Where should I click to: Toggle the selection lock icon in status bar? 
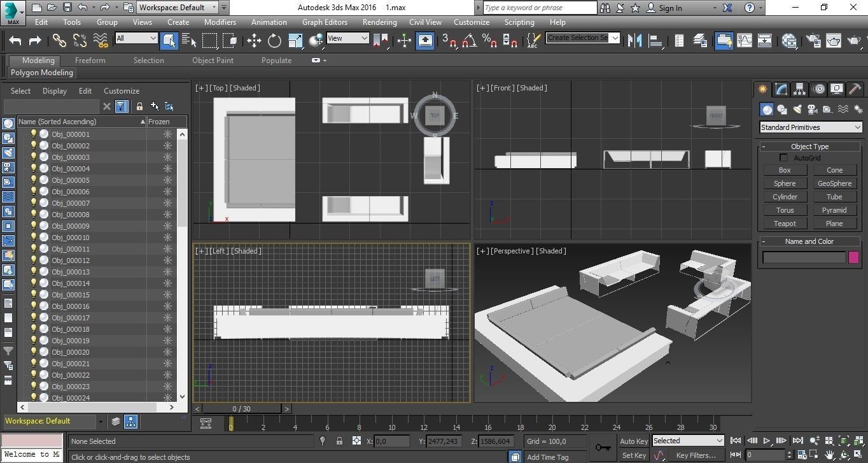pyautogui.click(x=339, y=441)
